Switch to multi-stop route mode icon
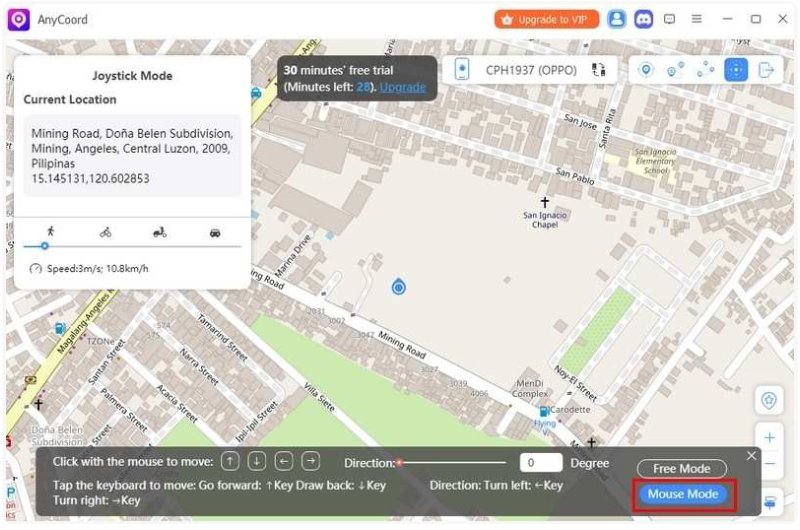 (x=706, y=70)
